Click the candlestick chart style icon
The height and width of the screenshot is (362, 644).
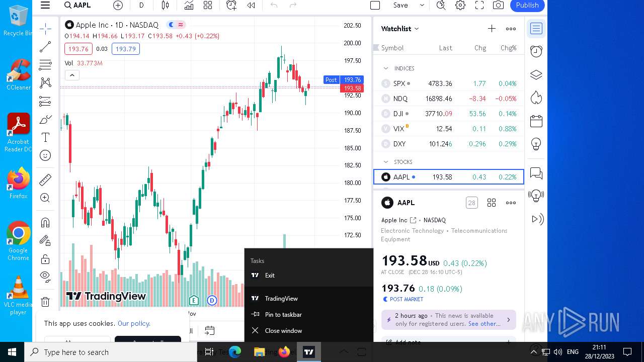(x=165, y=5)
